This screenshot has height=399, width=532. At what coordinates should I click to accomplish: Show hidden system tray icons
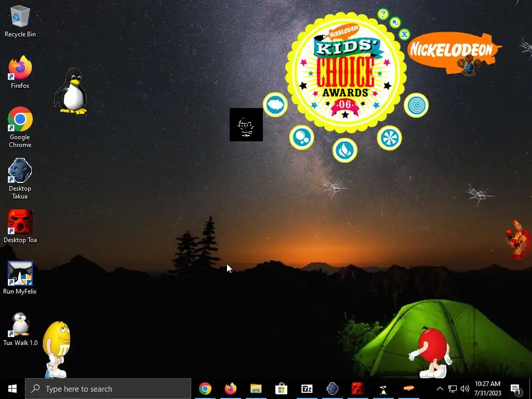click(x=440, y=389)
